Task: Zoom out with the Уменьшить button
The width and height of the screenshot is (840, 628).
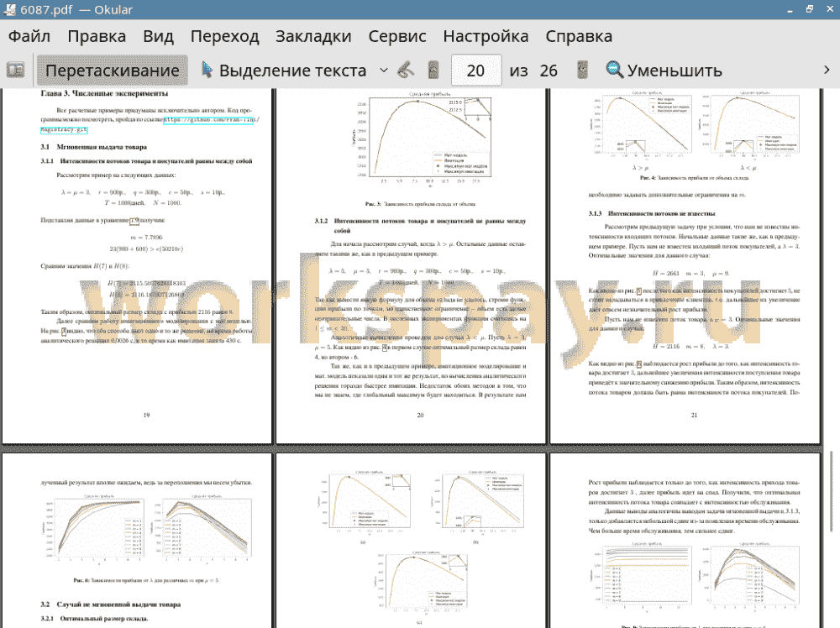Action: coord(664,71)
